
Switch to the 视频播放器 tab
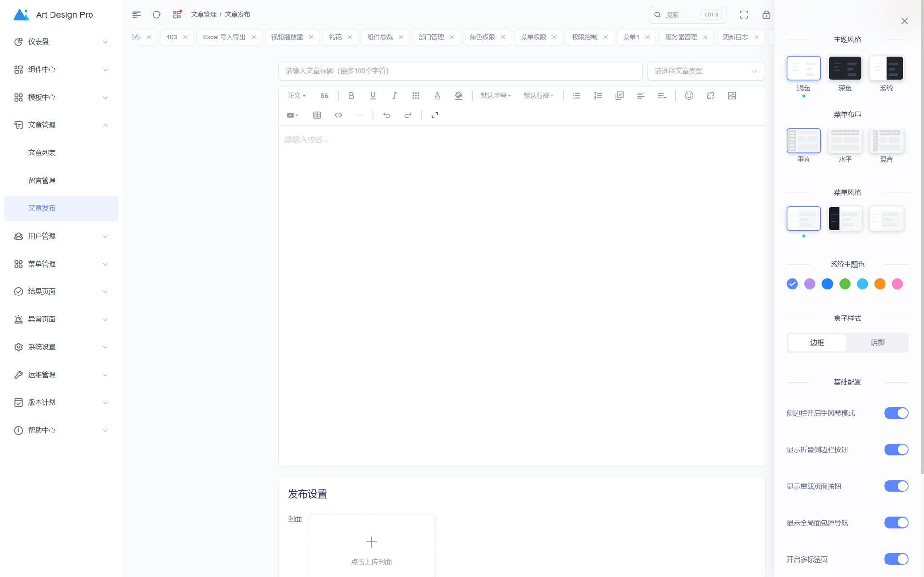(287, 37)
